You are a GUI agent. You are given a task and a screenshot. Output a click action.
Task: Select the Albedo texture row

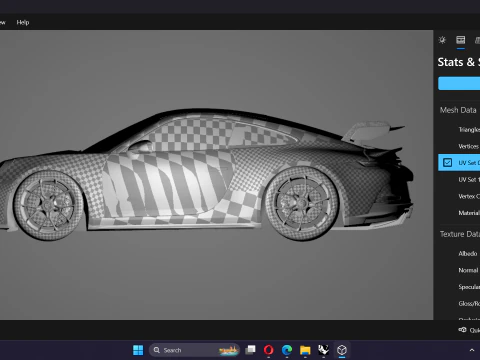[468, 254]
